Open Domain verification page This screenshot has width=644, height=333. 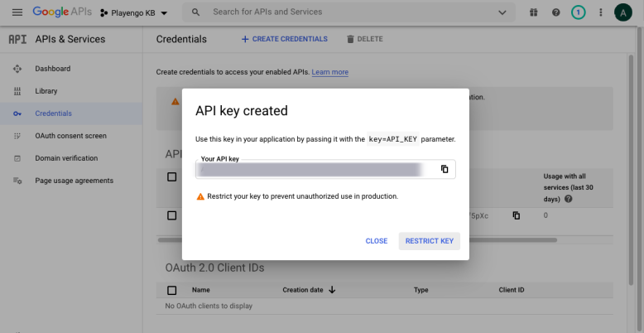pos(66,158)
